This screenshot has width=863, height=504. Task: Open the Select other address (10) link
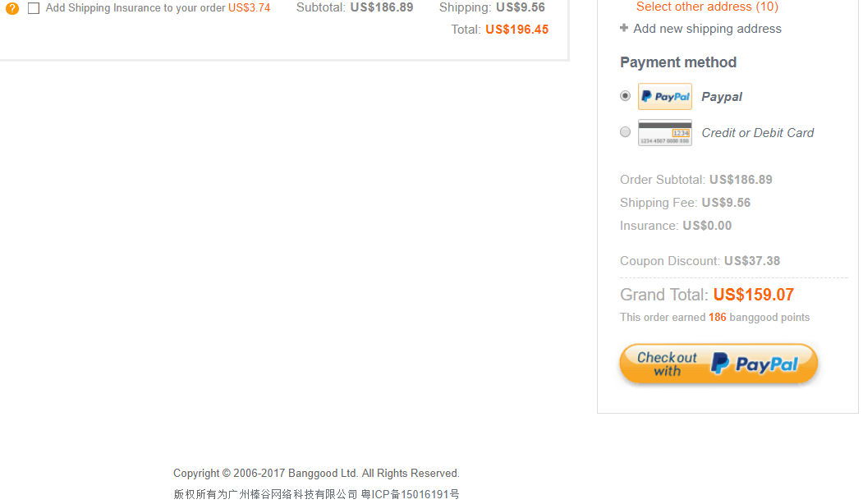pyautogui.click(x=707, y=7)
